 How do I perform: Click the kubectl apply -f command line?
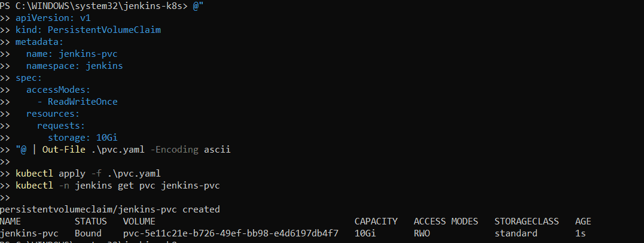point(88,174)
